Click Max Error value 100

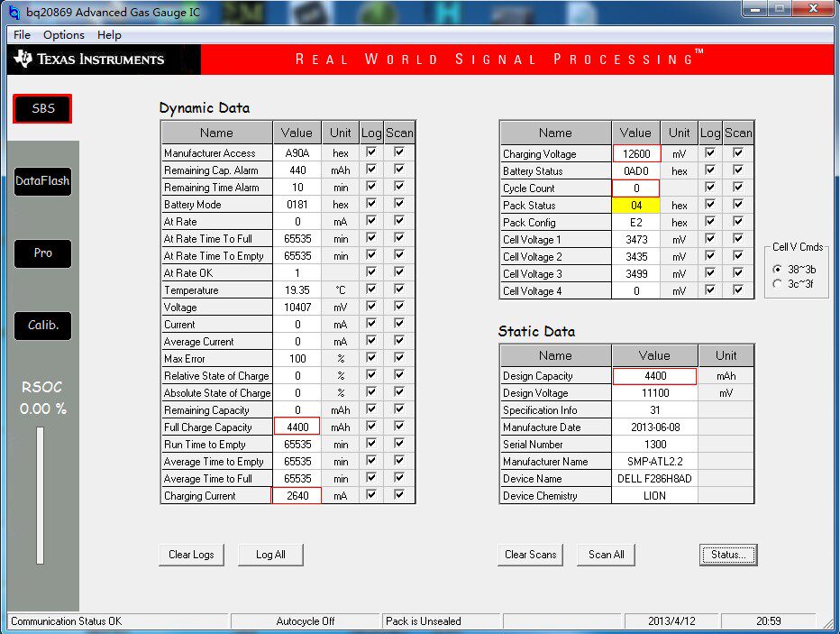(x=297, y=359)
